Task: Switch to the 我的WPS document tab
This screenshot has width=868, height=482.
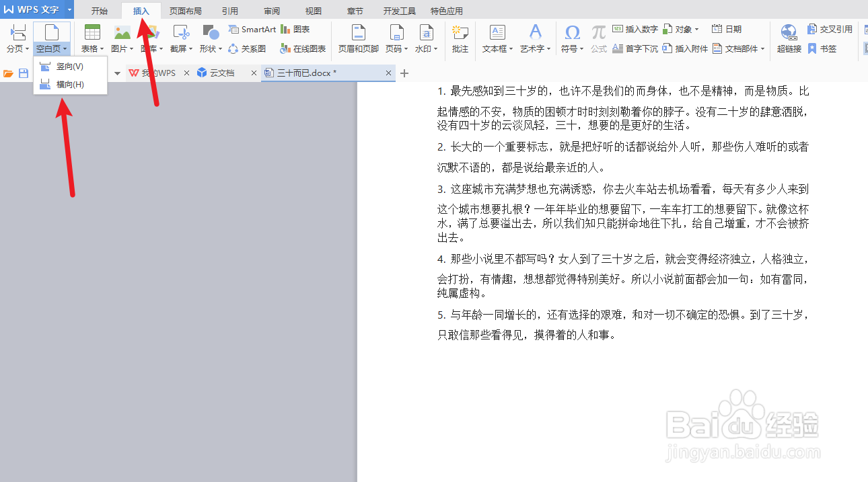Action: 159,73
